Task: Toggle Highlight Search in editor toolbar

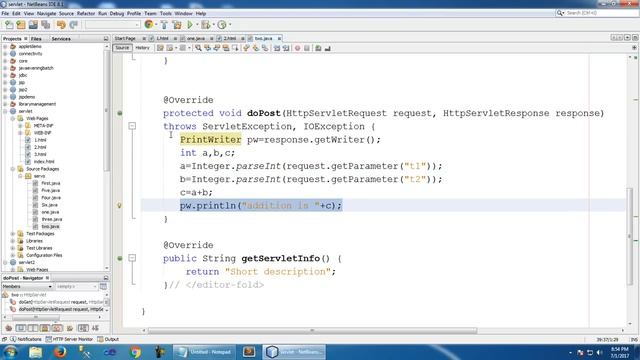Action: coord(226,48)
